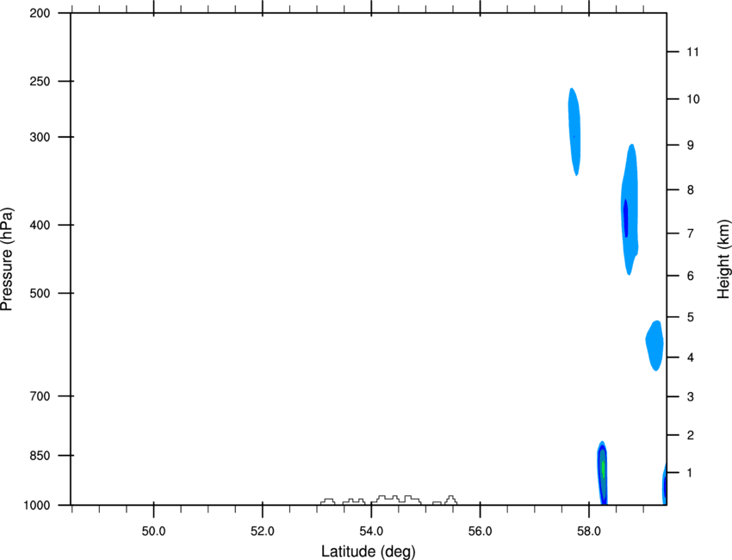The height and width of the screenshot is (560, 732).
Task: Click the 6 km height label
Action: click(691, 276)
